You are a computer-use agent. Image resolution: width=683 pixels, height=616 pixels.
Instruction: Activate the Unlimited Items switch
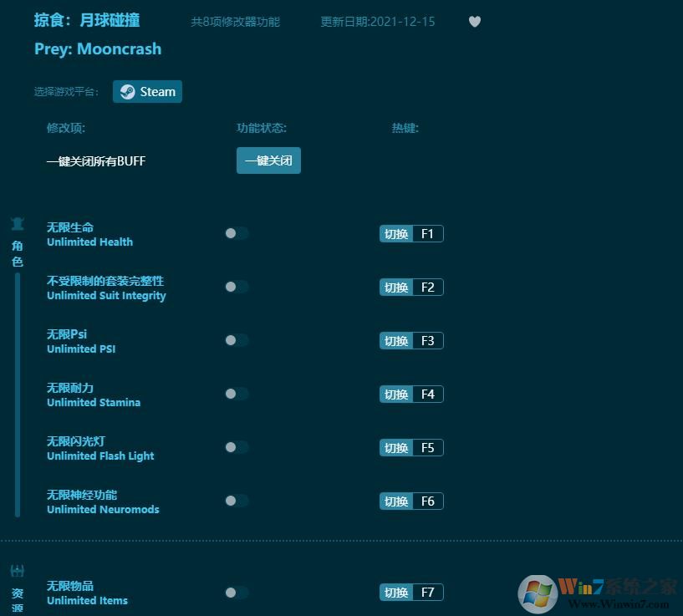click(x=234, y=592)
